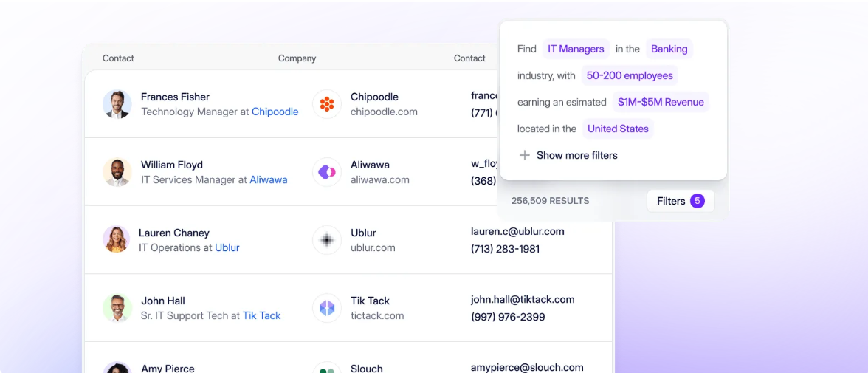Viewport: 868px width, 373px height.
Task: Change the Banking industry filter chip
Action: click(669, 49)
